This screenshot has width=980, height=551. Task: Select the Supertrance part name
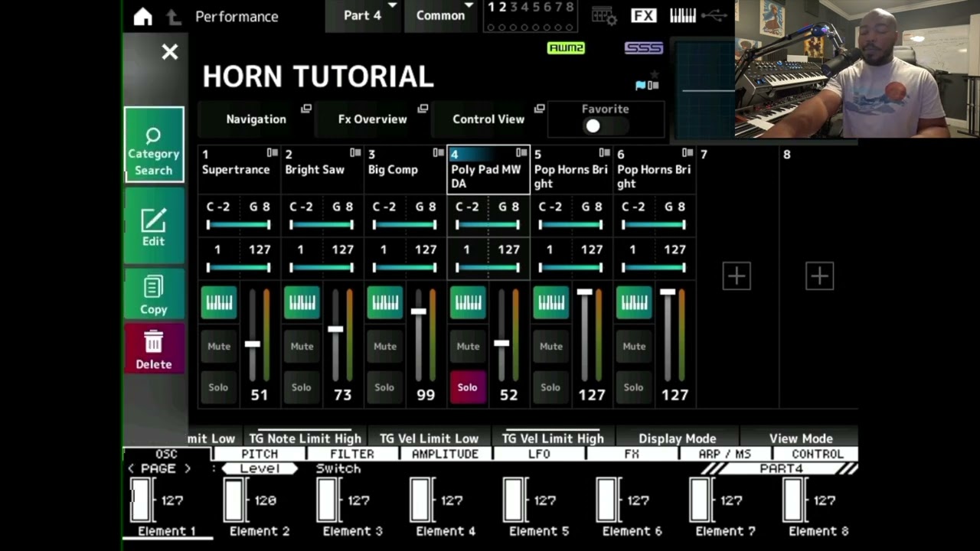[x=236, y=169]
